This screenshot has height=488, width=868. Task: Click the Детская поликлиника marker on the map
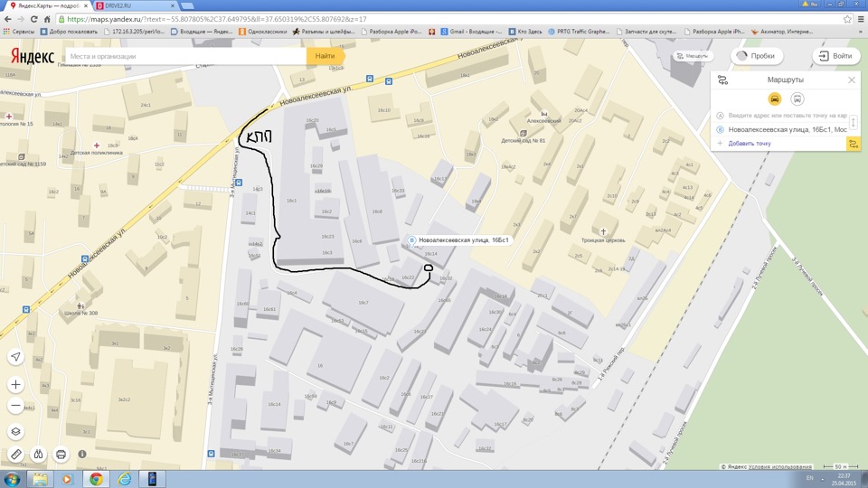97,145
